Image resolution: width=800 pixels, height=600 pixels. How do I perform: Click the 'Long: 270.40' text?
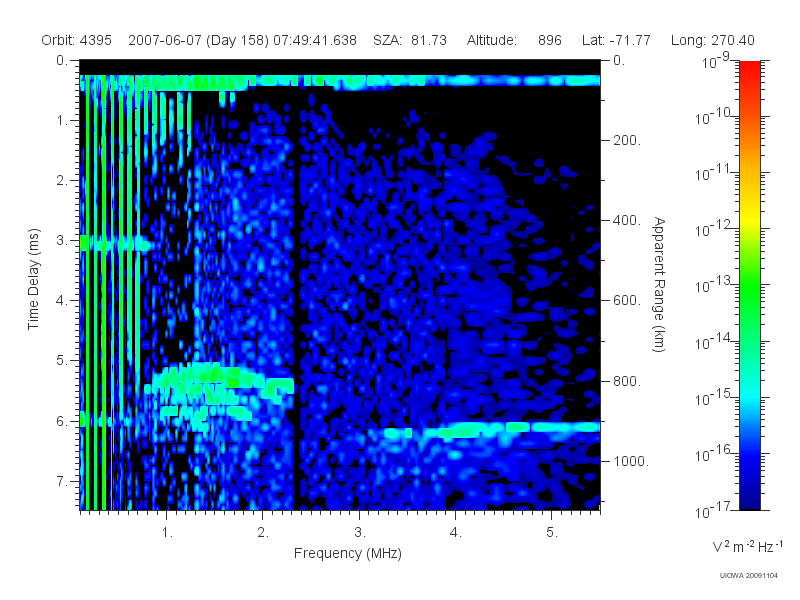pyautogui.click(x=712, y=40)
